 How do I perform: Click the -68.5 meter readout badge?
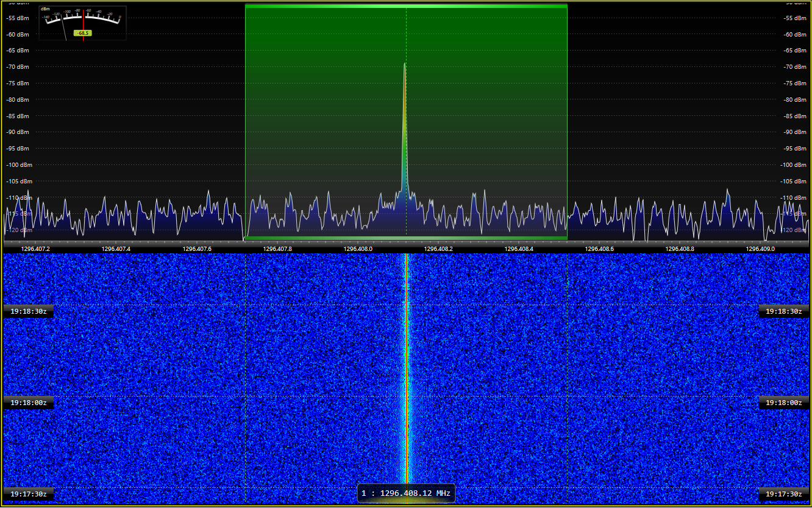82,33
